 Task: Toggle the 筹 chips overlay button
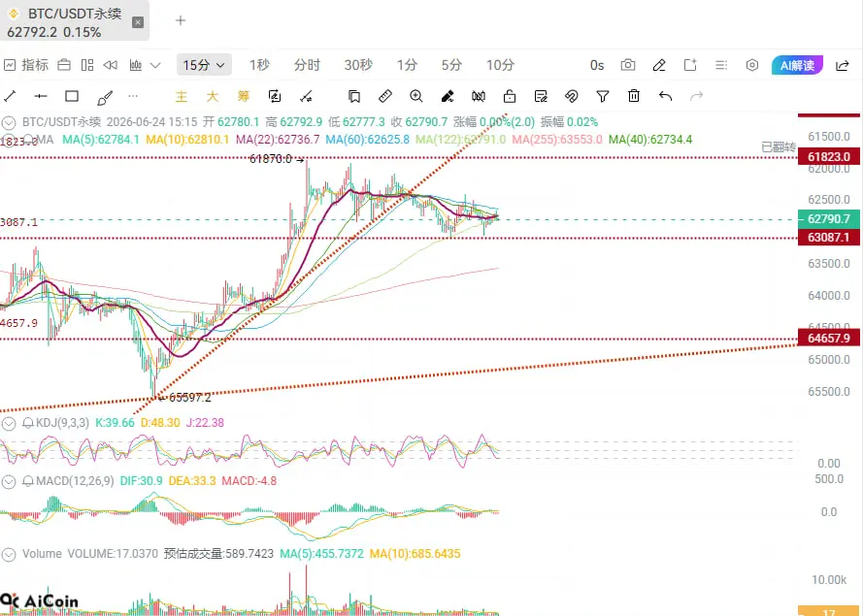[244, 97]
